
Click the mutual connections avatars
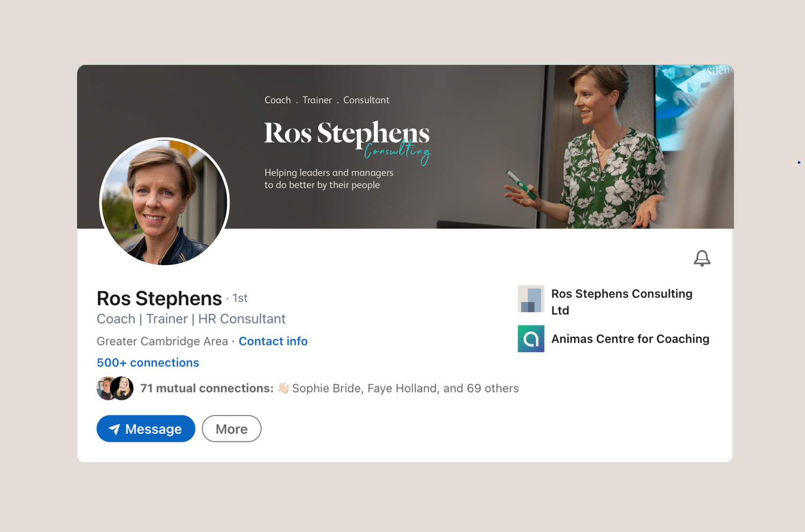pos(115,388)
